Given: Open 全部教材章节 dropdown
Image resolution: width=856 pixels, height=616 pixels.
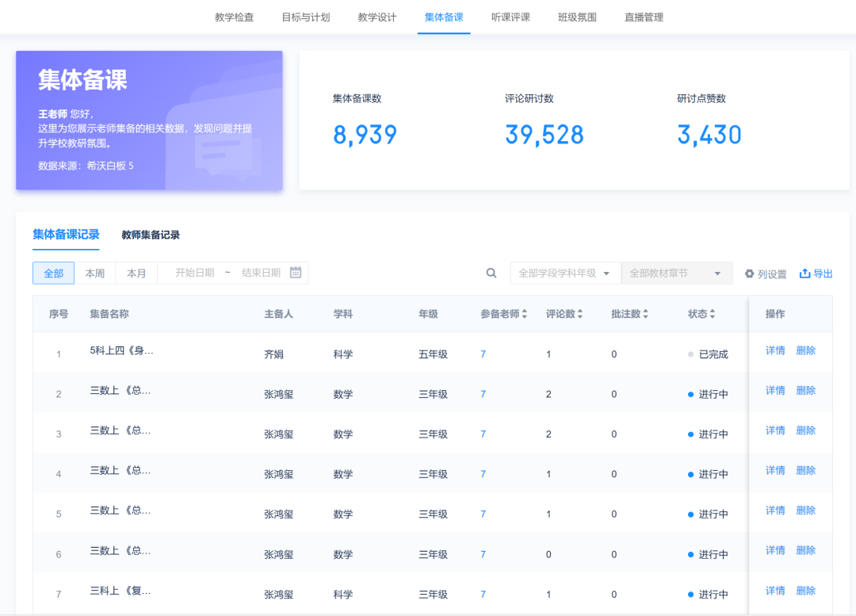Looking at the screenshot, I should (676, 273).
